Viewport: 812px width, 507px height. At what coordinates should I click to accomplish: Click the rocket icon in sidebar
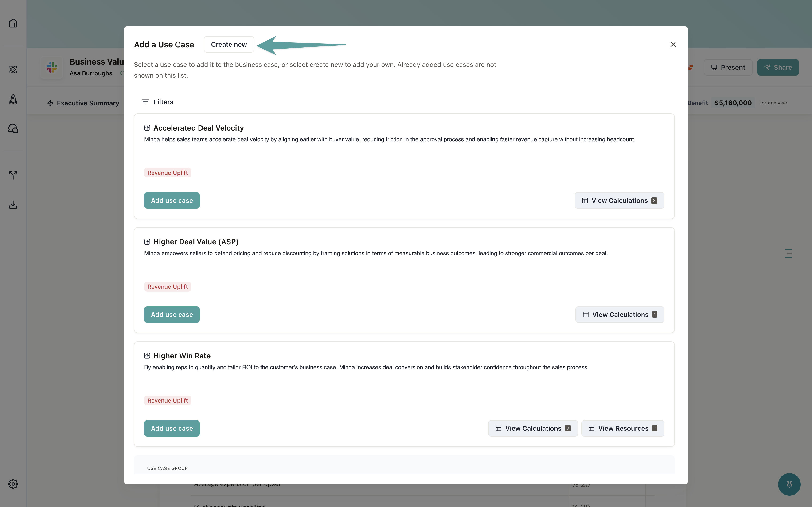13,99
